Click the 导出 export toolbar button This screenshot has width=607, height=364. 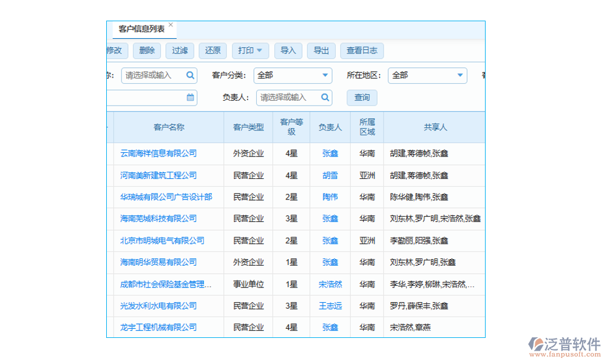321,50
